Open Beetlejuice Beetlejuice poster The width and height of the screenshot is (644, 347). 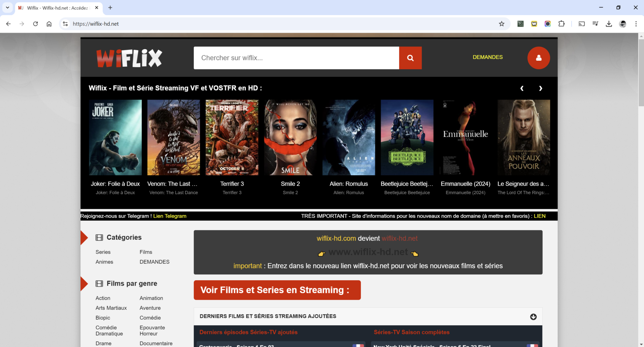coord(407,137)
